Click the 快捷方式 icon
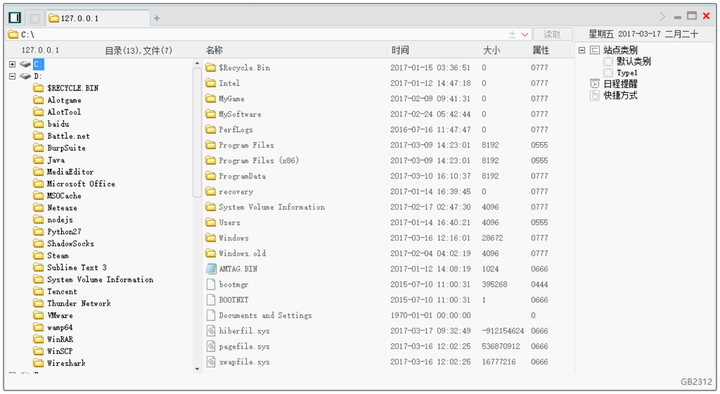Viewport: 720px width, 394px height. pos(595,96)
